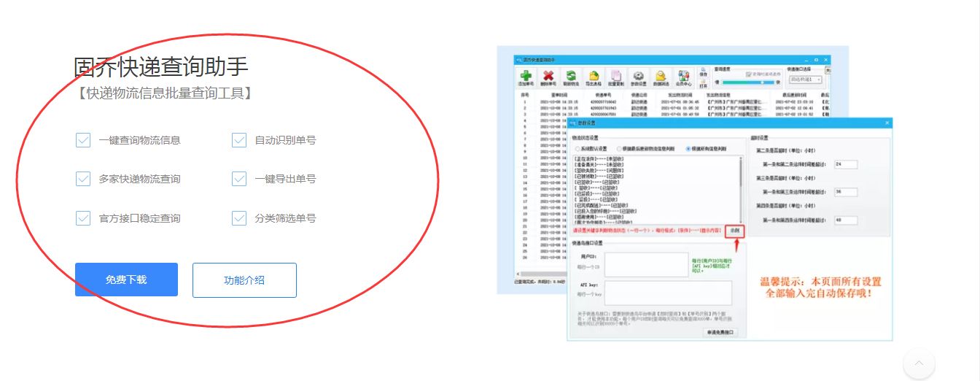Viewport: 980px width, 381px height.
Task: Click the timeout field showing 24
Action: click(846, 164)
